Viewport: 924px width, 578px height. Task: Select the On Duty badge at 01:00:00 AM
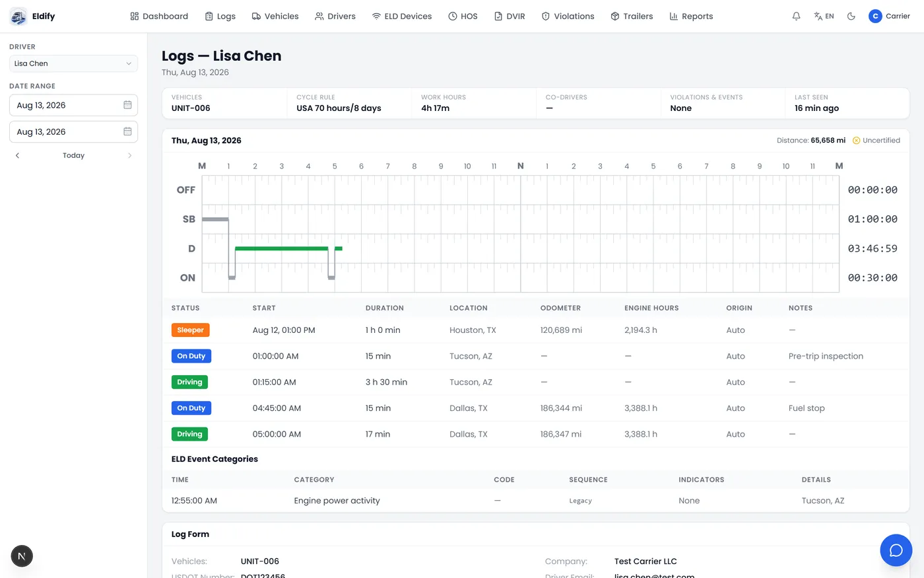[x=191, y=356]
